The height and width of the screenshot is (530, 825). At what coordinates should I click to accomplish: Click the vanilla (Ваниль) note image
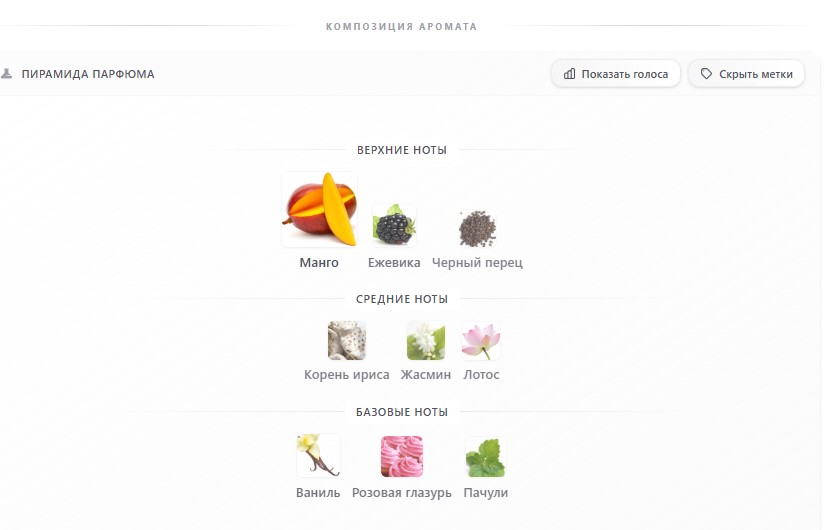(318, 455)
